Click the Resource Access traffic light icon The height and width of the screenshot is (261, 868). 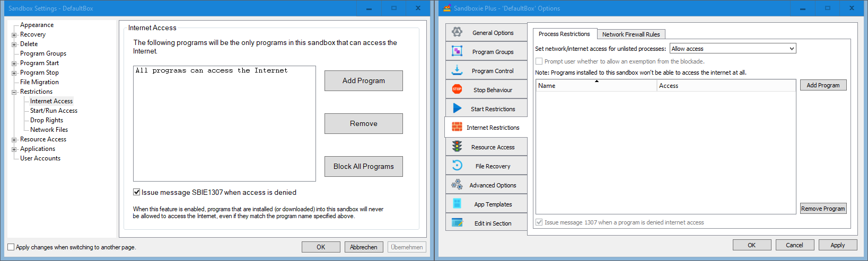coord(457,147)
